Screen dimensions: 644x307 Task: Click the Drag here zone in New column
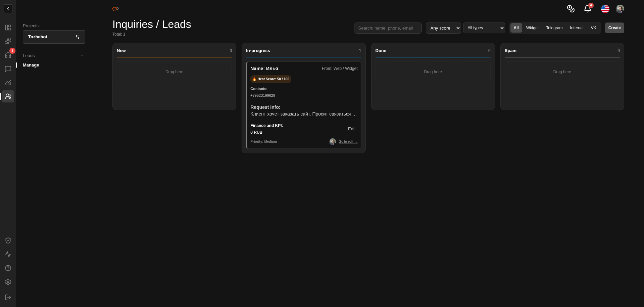[174, 72]
